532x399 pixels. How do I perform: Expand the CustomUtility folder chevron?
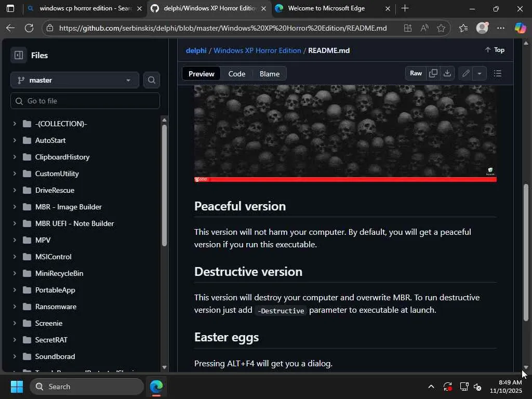point(15,174)
